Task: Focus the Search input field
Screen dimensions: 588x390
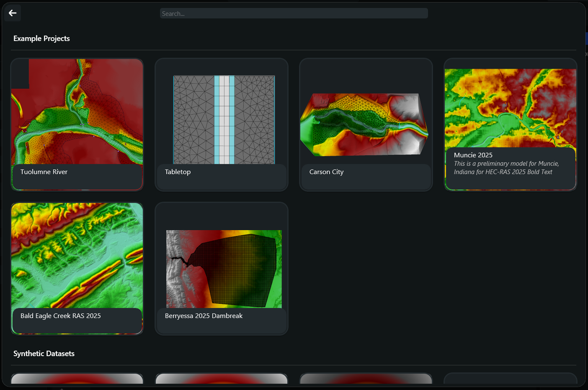Action: tap(293, 13)
